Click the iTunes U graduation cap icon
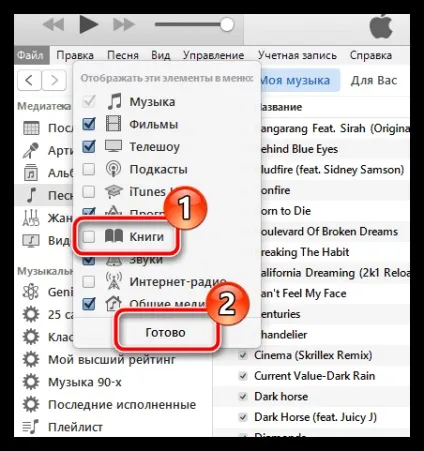424x451 pixels. [114, 191]
